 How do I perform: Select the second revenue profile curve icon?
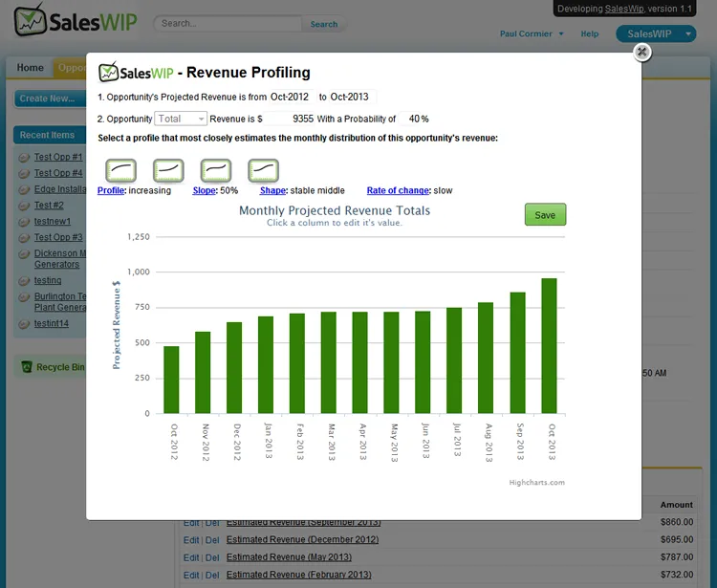click(168, 170)
